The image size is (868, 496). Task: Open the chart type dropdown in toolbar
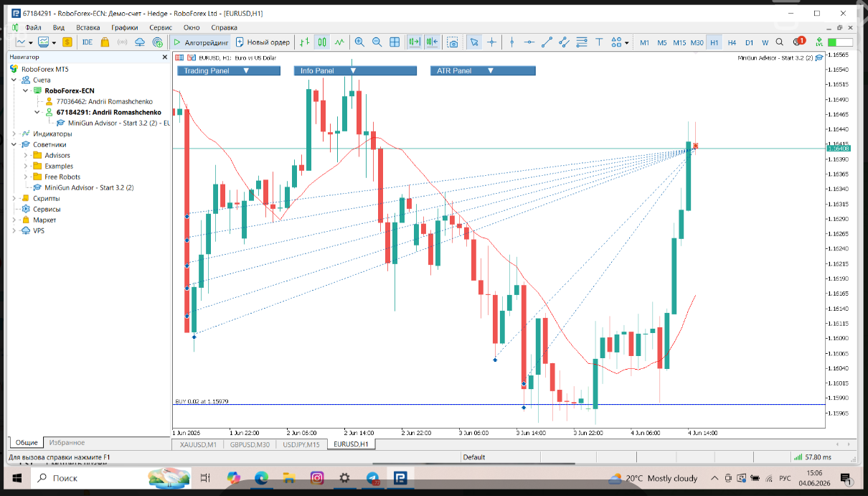pyautogui.click(x=30, y=42)
